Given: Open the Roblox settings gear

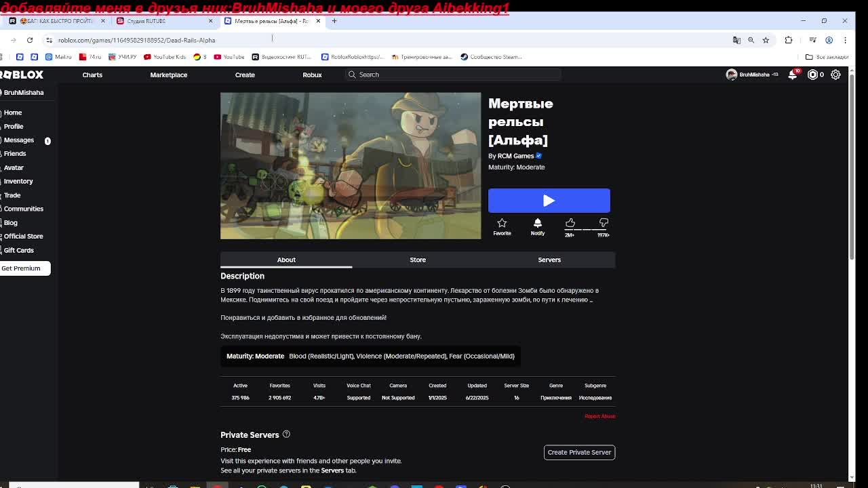Looking at the screenshot, I should tap(835, 75).
